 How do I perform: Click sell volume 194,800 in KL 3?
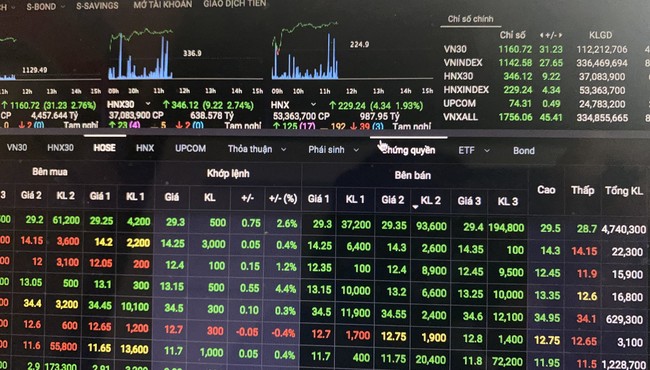(506, 227)
